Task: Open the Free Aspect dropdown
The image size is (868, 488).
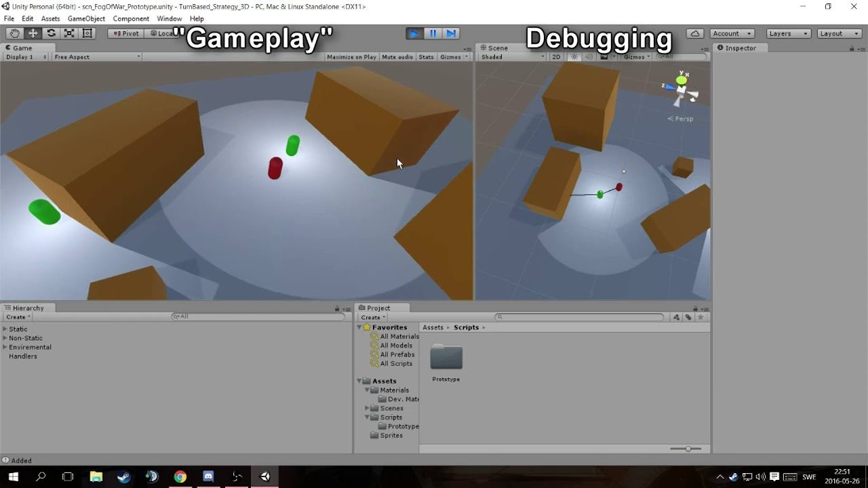Action: (96, 57)
